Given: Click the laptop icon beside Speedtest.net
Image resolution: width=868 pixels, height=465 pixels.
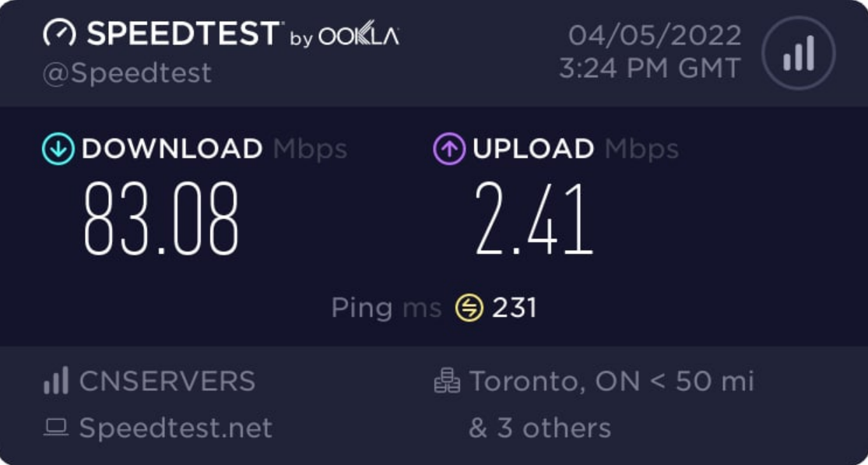Looking at the screenshot, I should pos(56,428).
